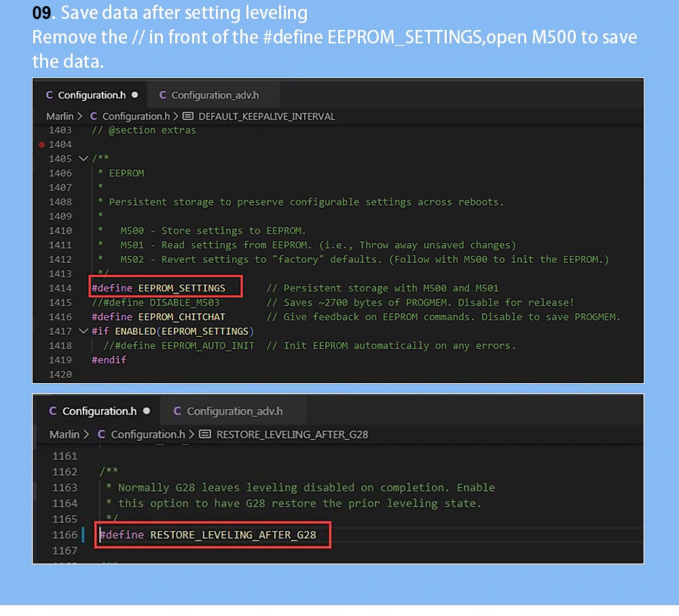Screen dimensions: 679x616
Task: Click the symbol icon beside RESTORE_LEVELING_AFTER_G28 breadcrumb
Action: [x=205, y=434]
